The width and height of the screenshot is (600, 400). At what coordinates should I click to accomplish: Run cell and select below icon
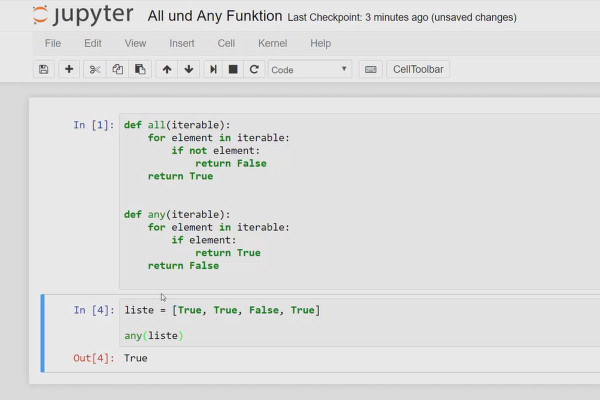click(x=214, y=69)
